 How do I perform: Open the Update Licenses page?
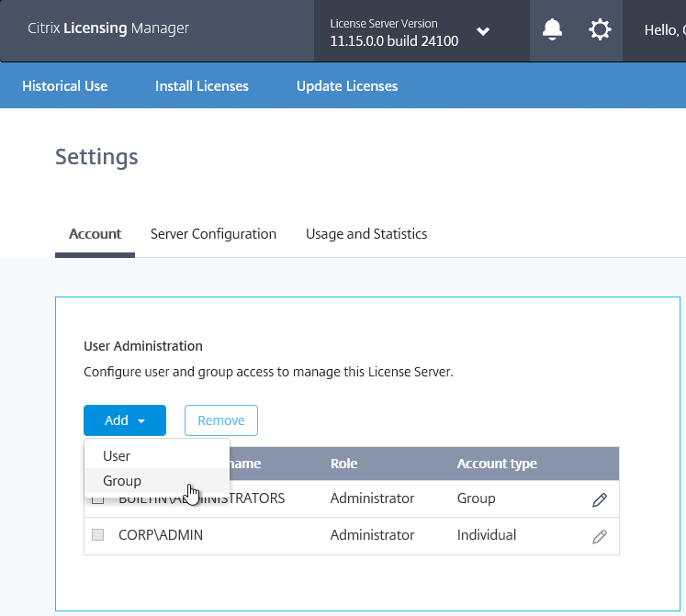click(347, 86)
